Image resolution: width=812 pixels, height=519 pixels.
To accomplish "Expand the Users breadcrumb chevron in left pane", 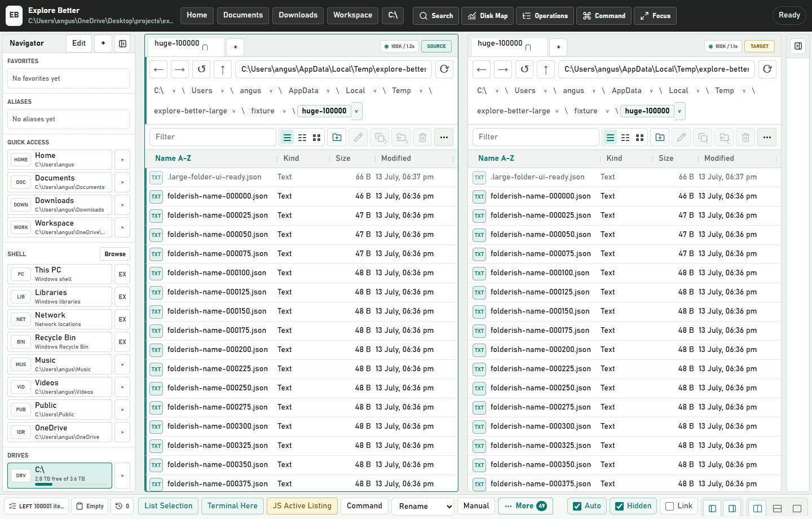I will click(222, 91).
